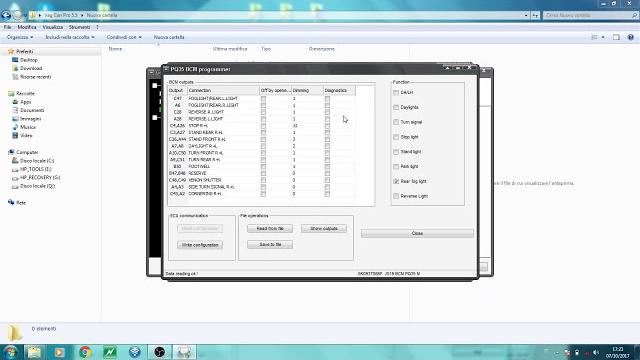Open the Visualizza menu
This screenshot has height=360, width=640.
[53, 27]
